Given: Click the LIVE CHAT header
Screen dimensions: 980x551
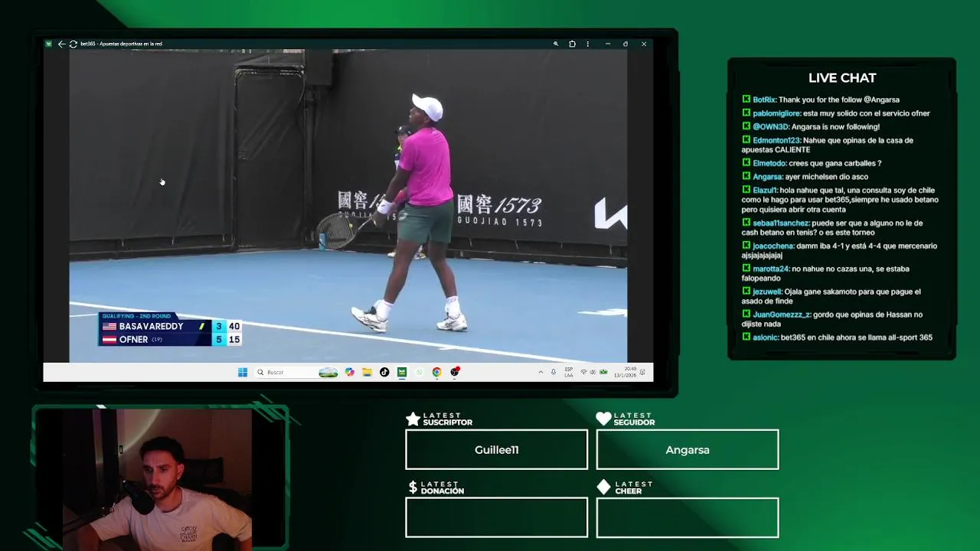Looking at the screenshot, I should tap(842, 78).
